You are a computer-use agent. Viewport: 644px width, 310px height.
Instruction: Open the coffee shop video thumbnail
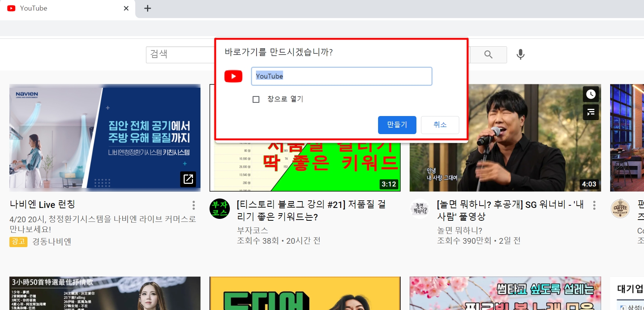(627, 138)
